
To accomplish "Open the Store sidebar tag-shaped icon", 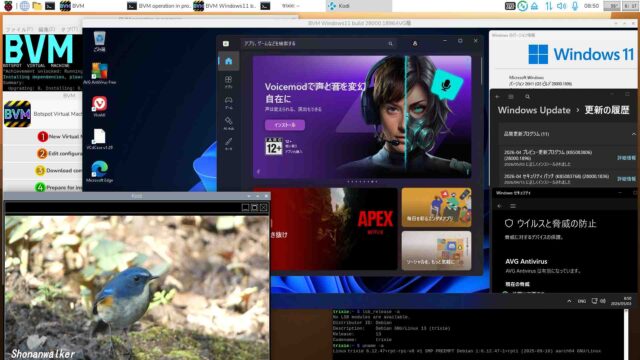I will point(229,123).
